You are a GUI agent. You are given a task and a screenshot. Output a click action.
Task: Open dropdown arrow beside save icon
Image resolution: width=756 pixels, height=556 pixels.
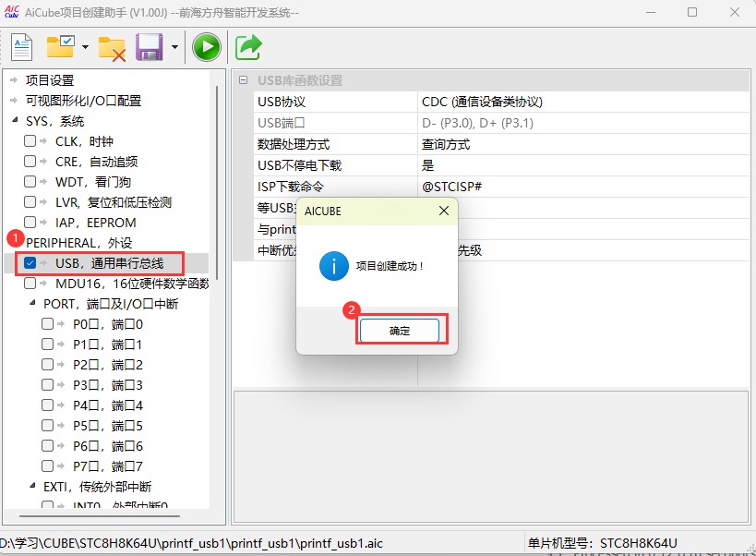174,47
